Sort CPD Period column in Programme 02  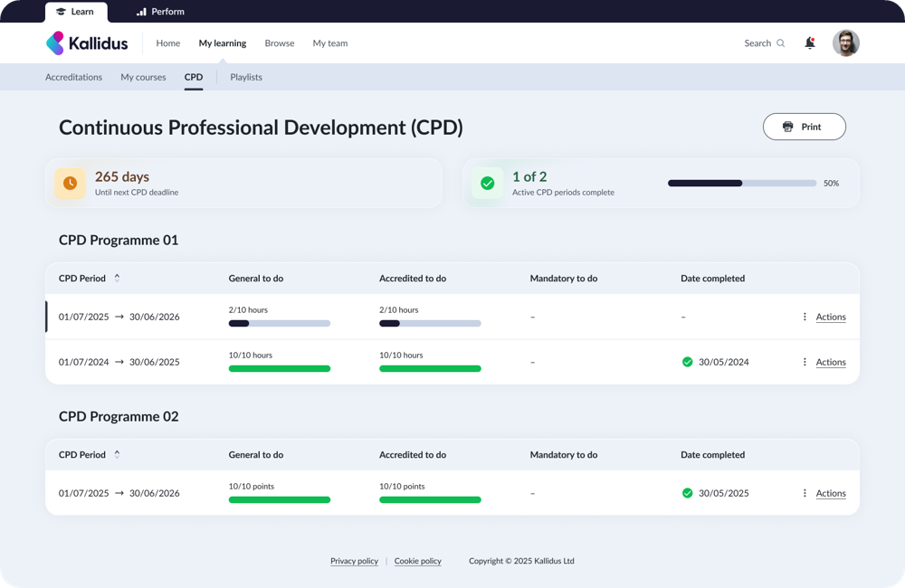pyautogui.click(x=117, y=455)
